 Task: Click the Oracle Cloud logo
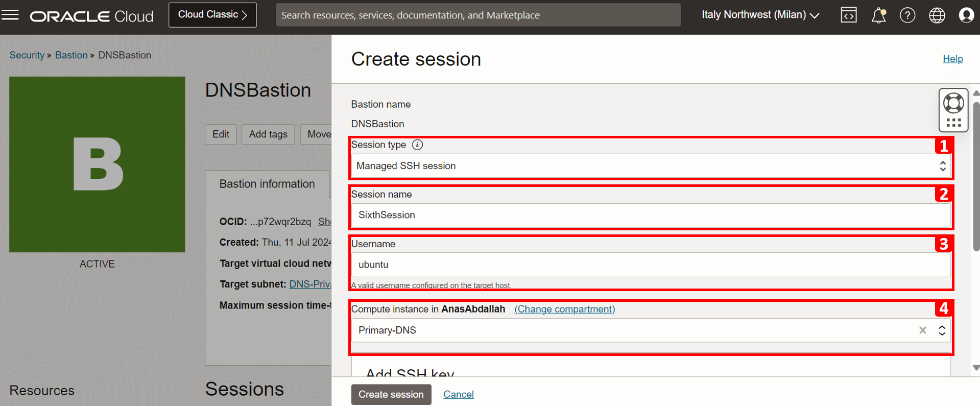coord(91,16)
